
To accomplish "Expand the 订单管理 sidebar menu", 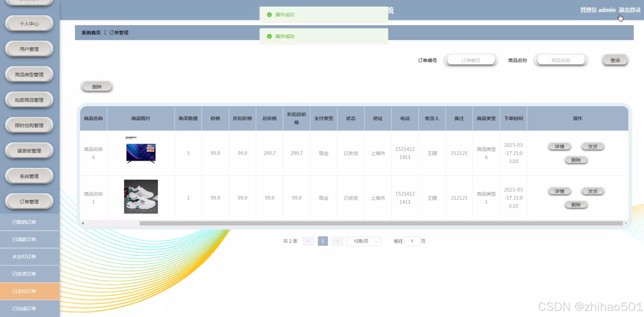I will [29, 202].
